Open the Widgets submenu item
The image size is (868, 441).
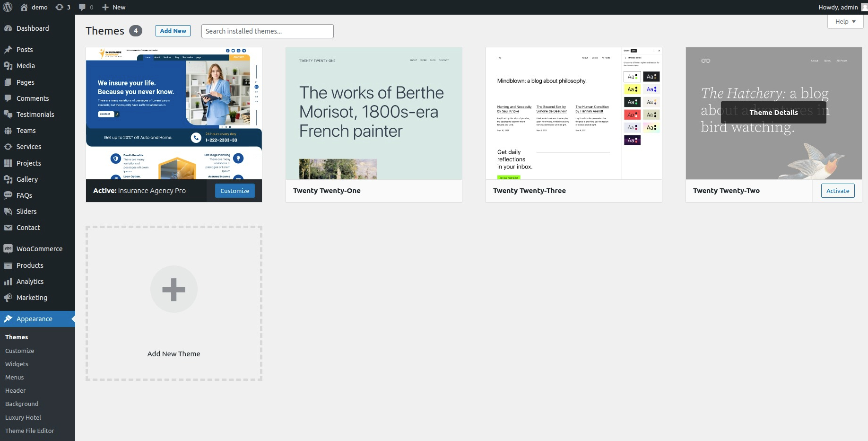pos(17,364)
